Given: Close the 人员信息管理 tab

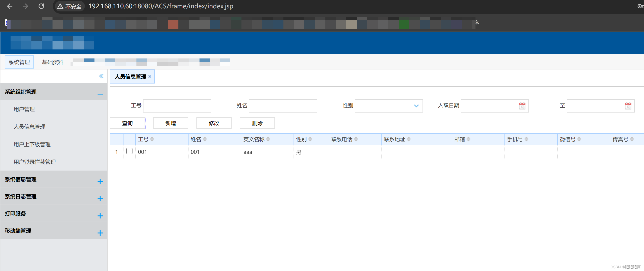Looking at the screenshot, I should pos(150,76).
